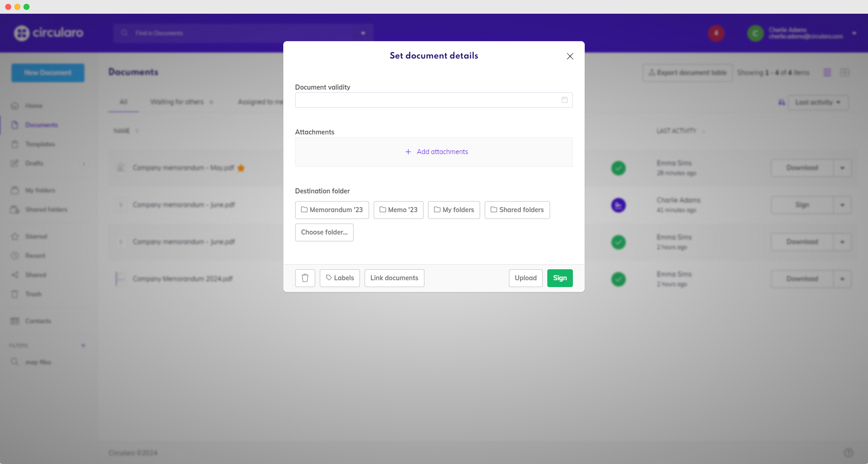
Task: Open Trash in sidebar
Action: click(x=33, y=294)
